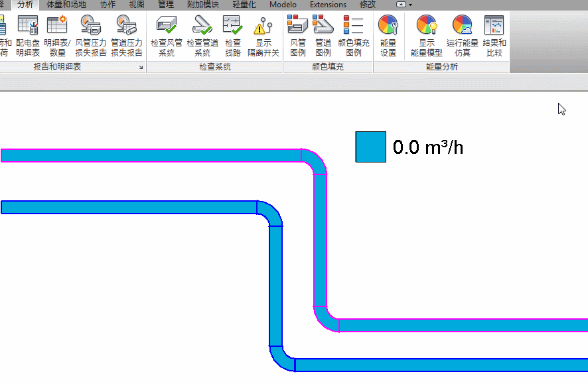Screen dimensions: 588x384
Task: Start 运行能量仿真 energy simulation
Action: tap(463, 36)
